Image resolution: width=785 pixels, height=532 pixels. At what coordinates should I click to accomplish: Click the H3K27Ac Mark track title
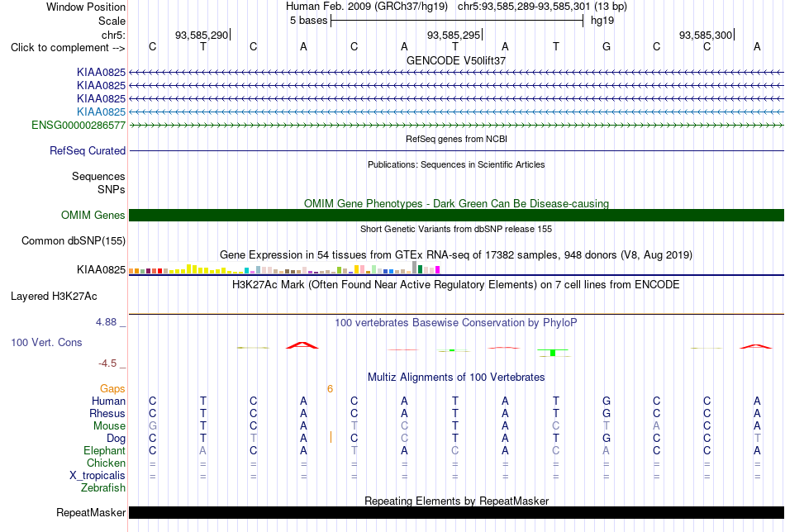456,285
